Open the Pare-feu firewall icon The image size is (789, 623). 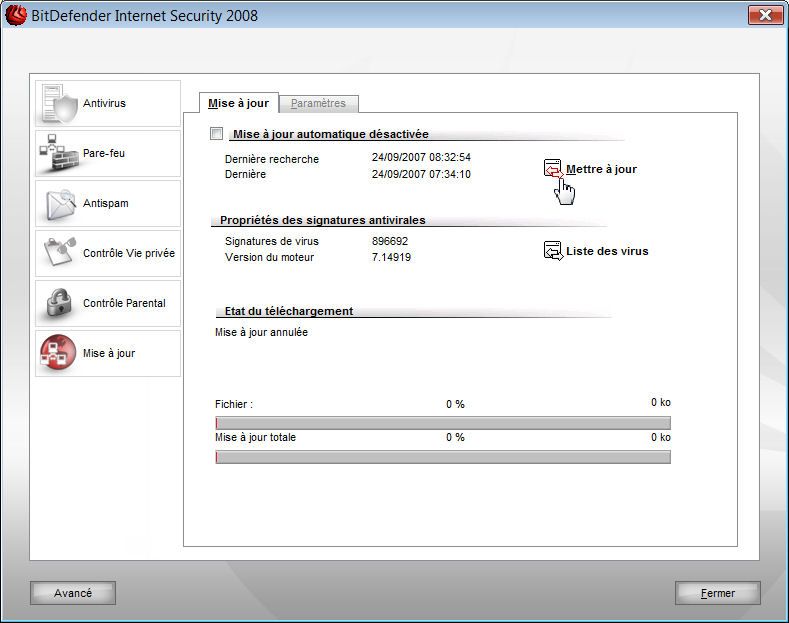[57, 154]
